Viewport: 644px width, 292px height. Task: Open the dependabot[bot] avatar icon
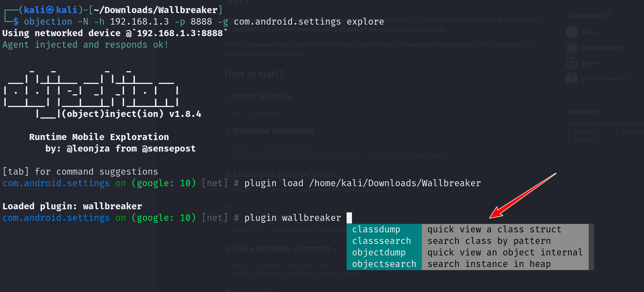click(571, 48)
